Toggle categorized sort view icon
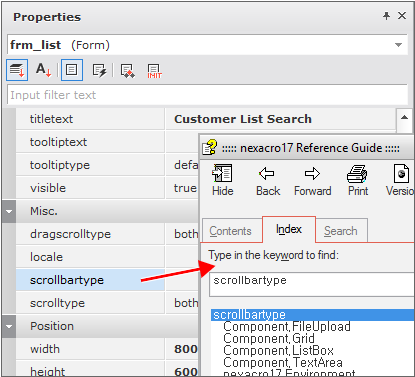This screenshot has width=415, height=377. (17, 70)
